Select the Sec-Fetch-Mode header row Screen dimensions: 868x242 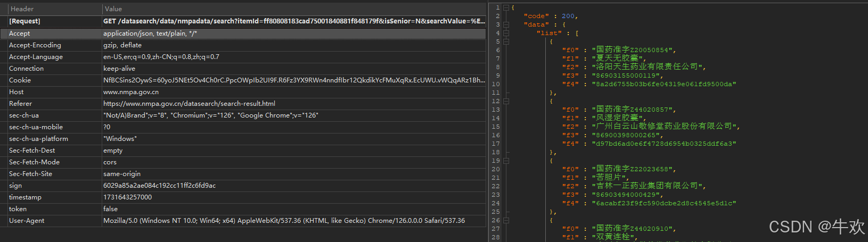(x=243, y=162)
